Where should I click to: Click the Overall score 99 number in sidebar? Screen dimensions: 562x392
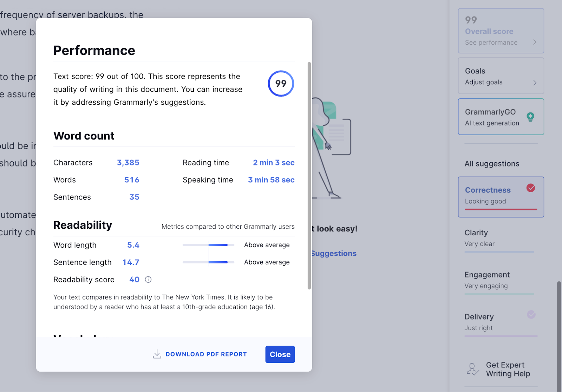point(471,20)
